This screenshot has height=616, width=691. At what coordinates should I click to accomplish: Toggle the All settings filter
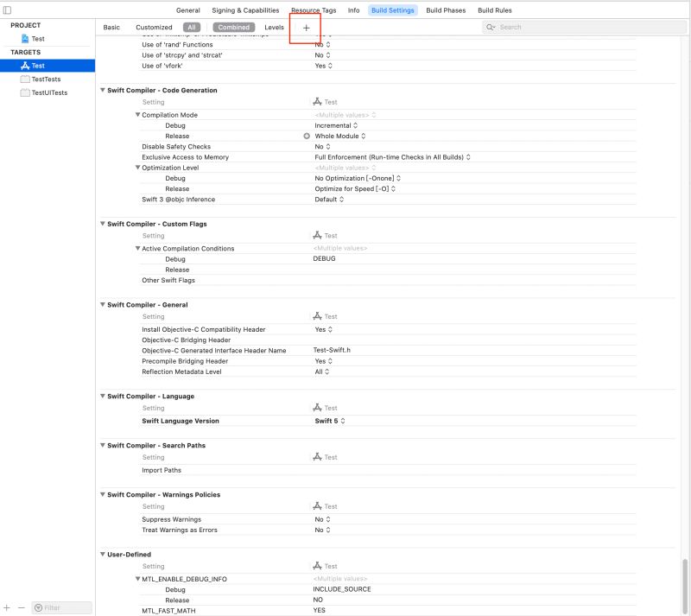[x=192, y=27]
